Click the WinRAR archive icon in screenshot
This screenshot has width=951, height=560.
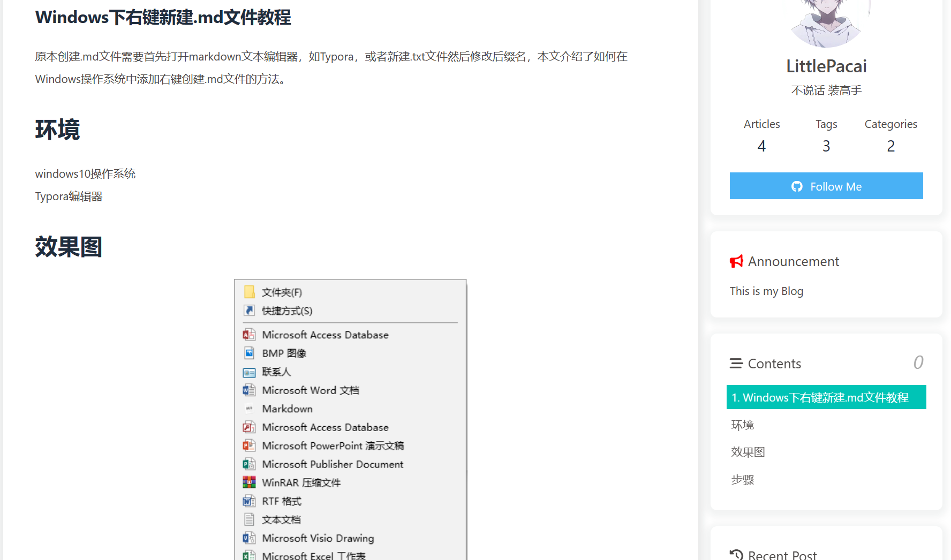(249, 482)
